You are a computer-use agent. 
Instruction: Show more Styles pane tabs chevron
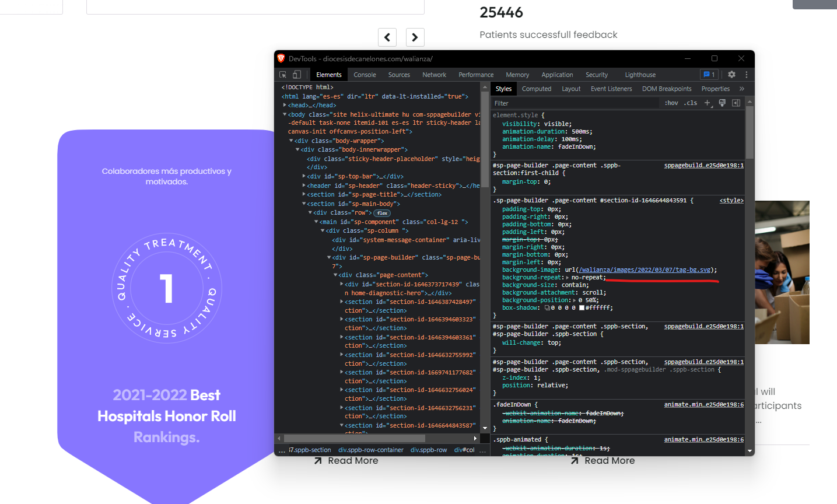coord(742,89)
